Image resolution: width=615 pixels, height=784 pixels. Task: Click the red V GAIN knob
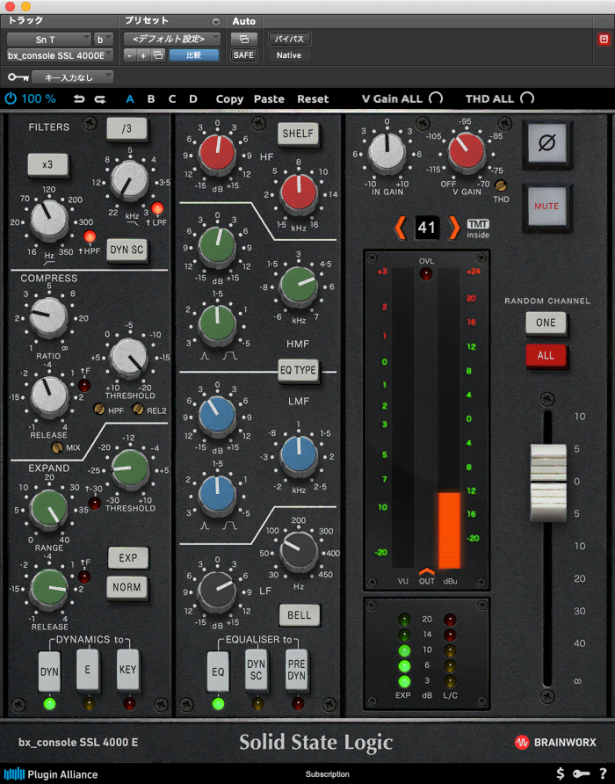click(x=466, y=150)
